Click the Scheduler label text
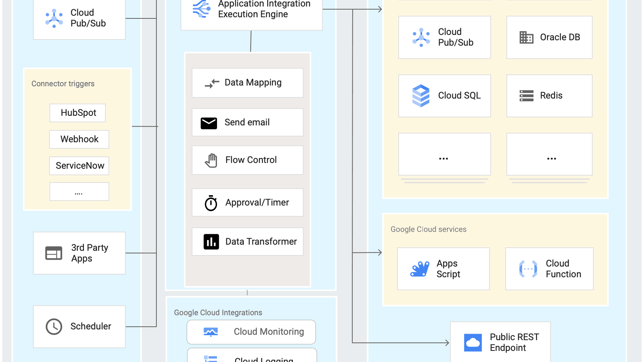 [91, 326]
